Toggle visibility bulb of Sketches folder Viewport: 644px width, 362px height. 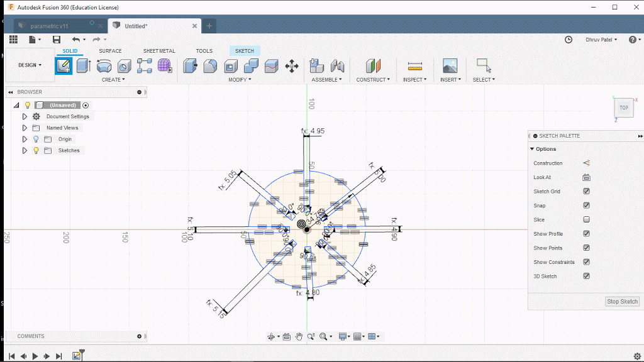pyautogui.click(x=36, y=150)
